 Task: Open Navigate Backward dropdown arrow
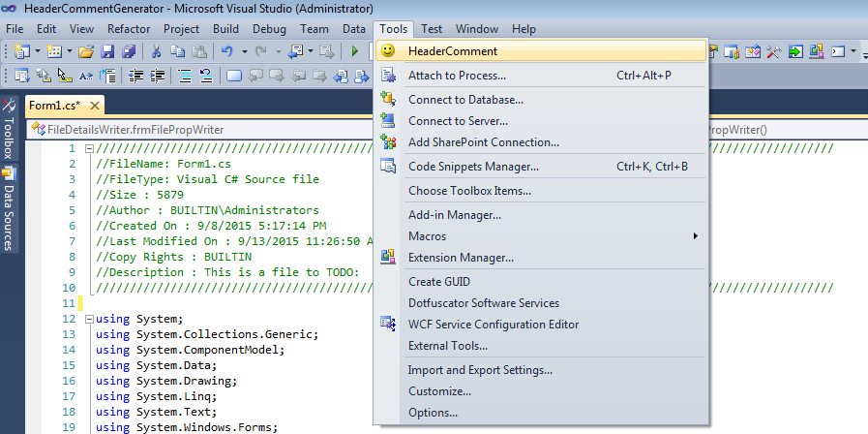[311, 51]
